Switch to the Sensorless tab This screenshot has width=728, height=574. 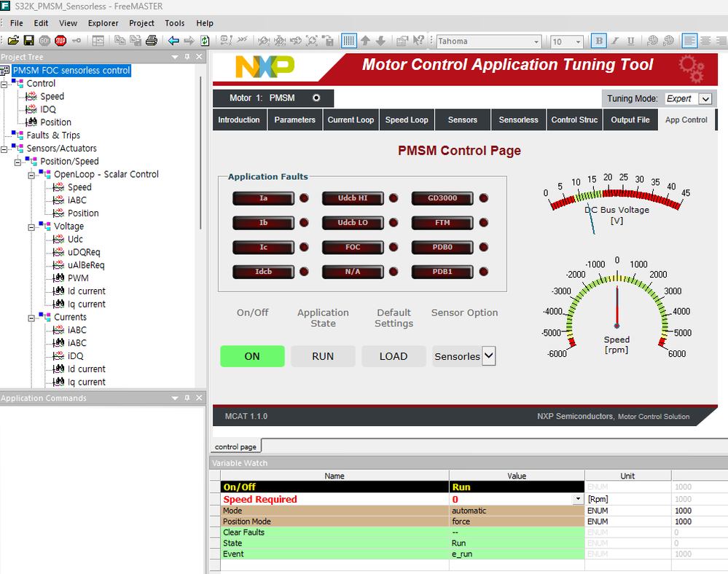519,119
